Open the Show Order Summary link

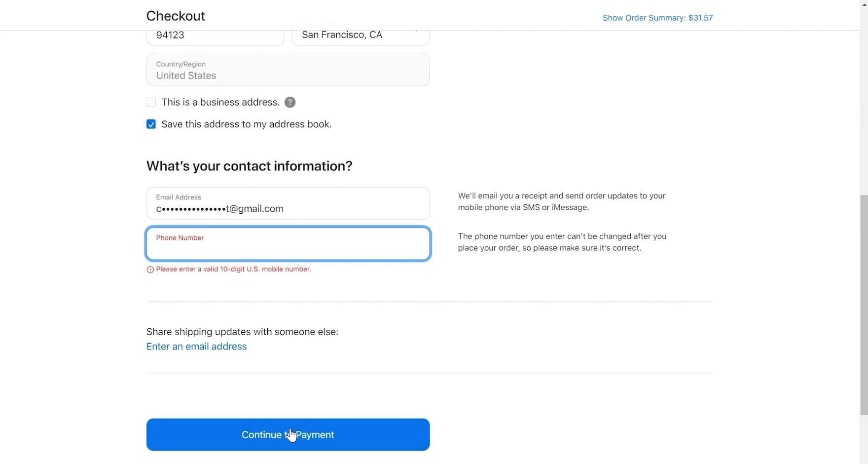click(657, 18)
